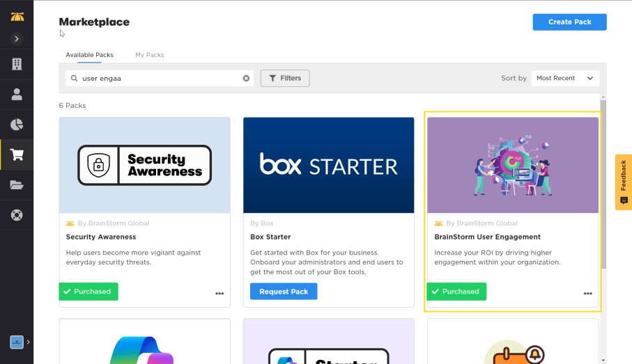Viewport: 632px width, 364px height.
Task: Click Purchased badge on Security Awareness
Action: pos(88,292)
